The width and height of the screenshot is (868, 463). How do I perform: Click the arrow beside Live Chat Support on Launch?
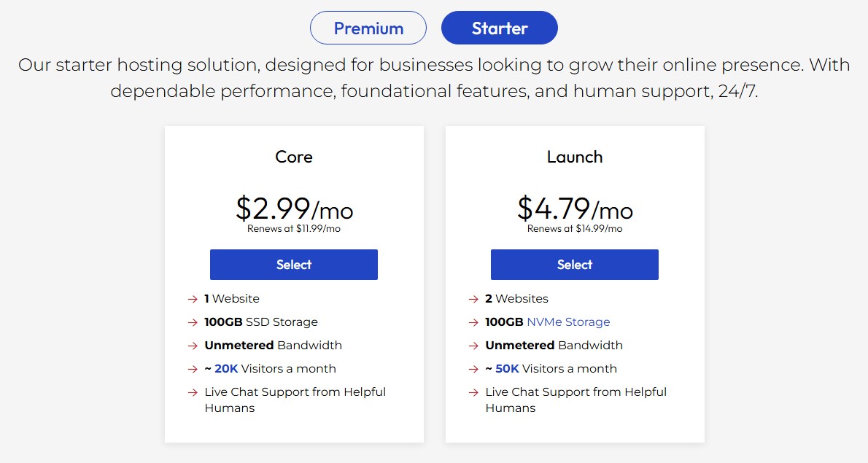coord(474,392)
